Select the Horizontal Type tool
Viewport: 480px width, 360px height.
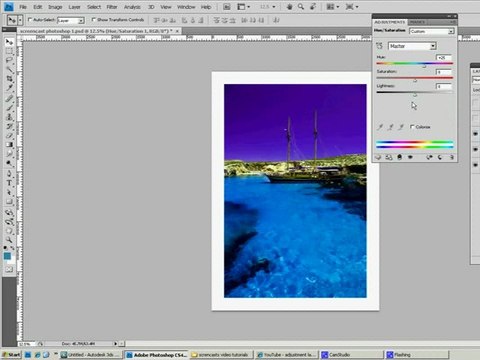click(x=9, y=183)
